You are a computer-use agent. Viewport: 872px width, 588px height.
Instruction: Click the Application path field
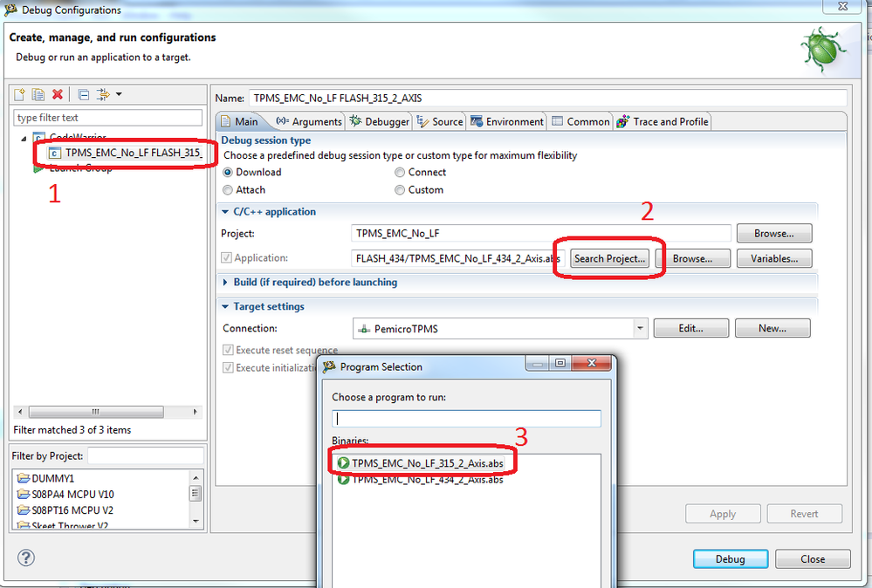click(x=457, y=258)
